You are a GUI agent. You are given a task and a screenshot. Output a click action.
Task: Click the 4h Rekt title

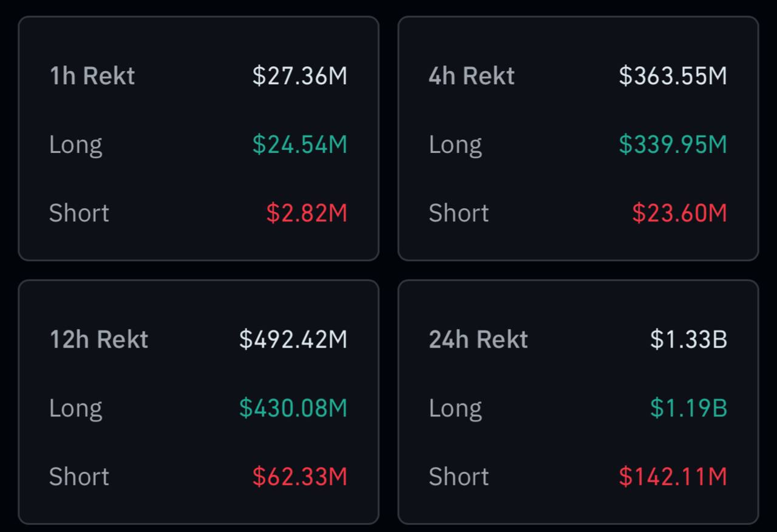pos(472,76)
